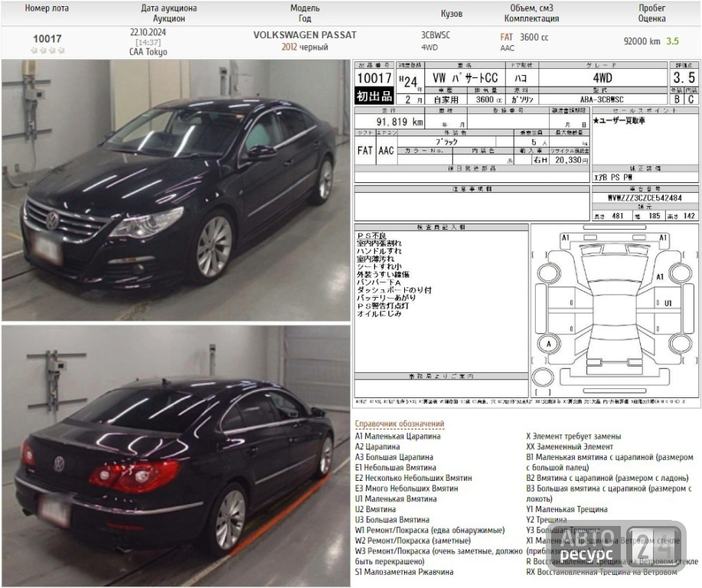Click legend entry 'E1 Небольшая Вмятина'
The height and width of the screenshot is (588, 702).
coord(396,468)
